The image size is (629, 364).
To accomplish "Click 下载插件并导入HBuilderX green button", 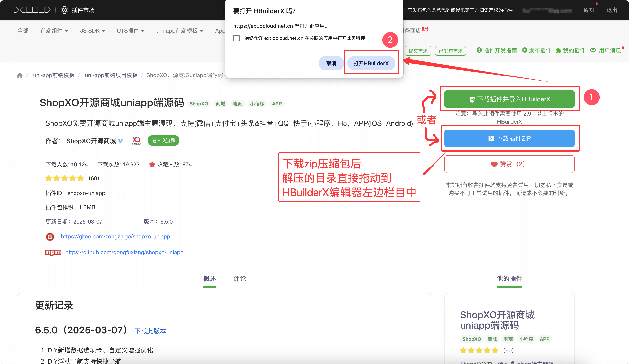I will click(509, 99).
